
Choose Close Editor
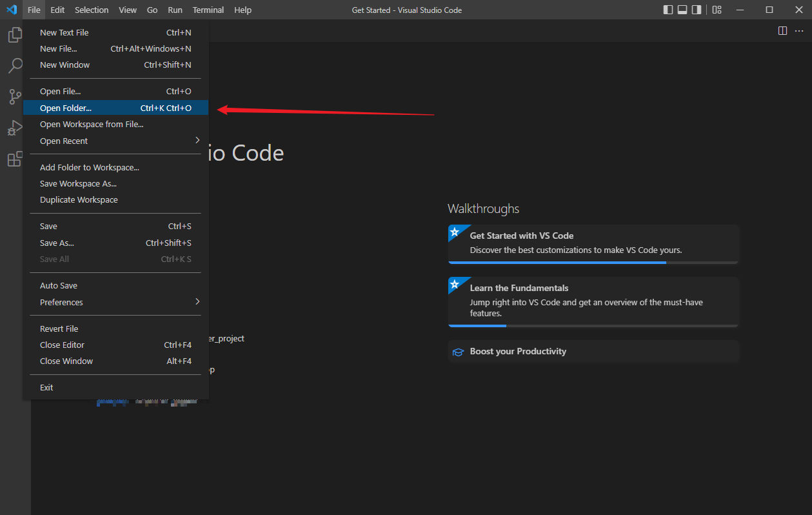pos(115,345)
